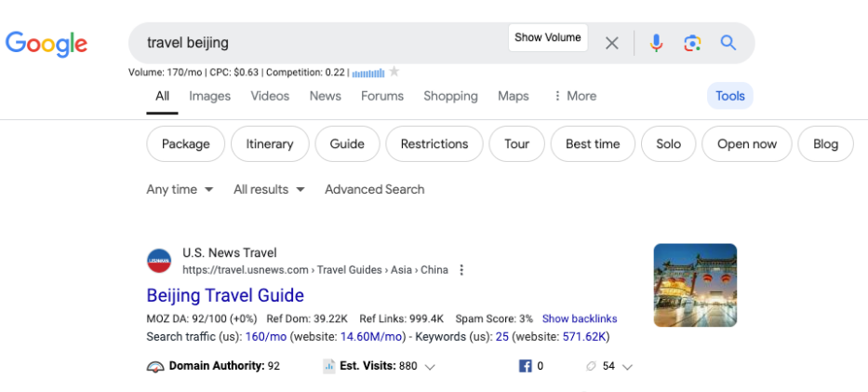Star the keyword to save it

[x=394, y=72]
